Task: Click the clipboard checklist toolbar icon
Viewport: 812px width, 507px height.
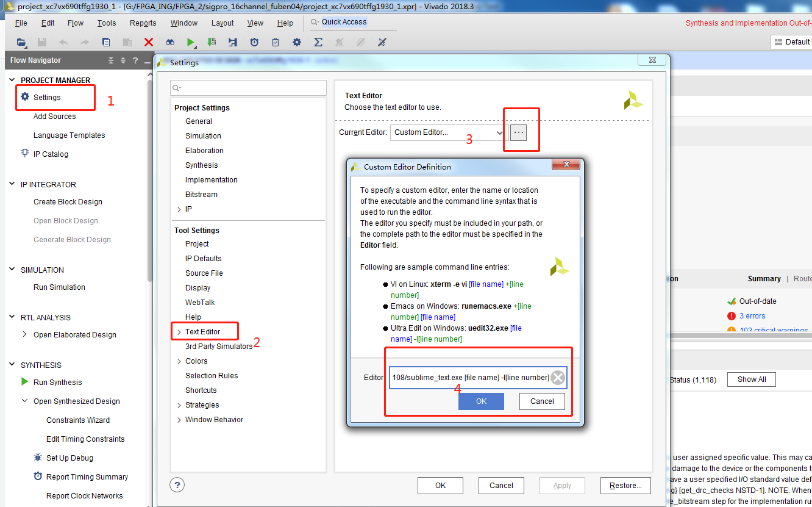Action: click(276, 42)
